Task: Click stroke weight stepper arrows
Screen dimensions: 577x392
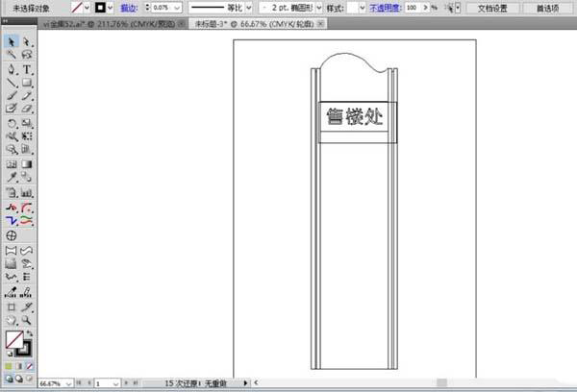Action: 147,8
